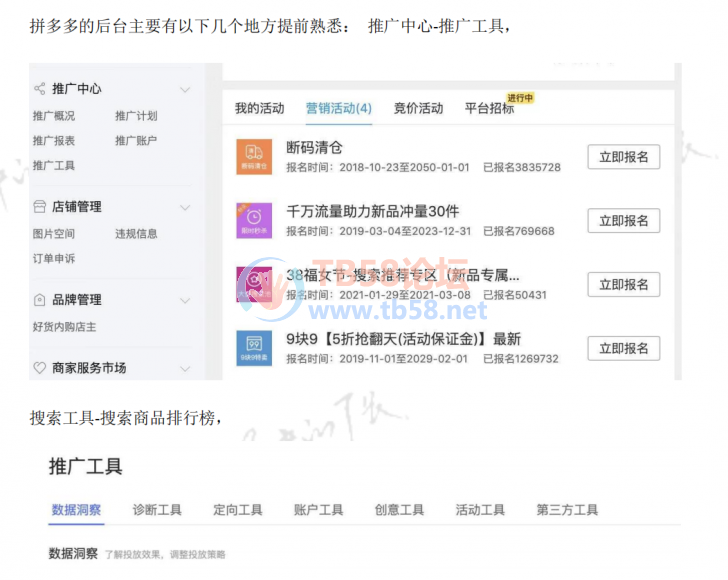This screenshot has height=580, width=728.
Task: Switch to the 活动工具 tab
Action: click(x=480, y=510)
